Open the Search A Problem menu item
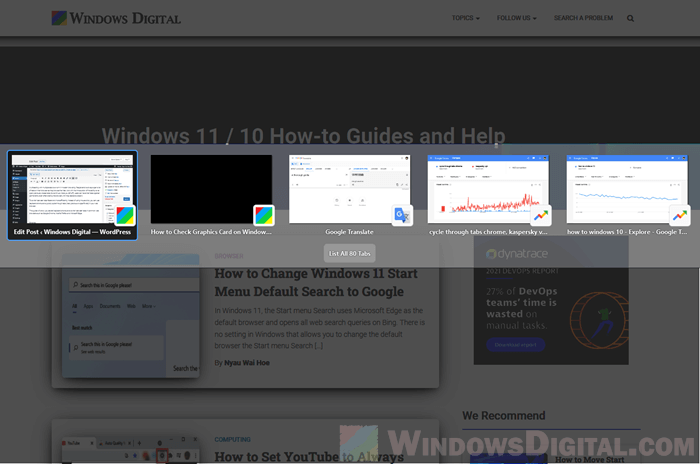Screen dimensions: 700x464 tap(583, 18)
